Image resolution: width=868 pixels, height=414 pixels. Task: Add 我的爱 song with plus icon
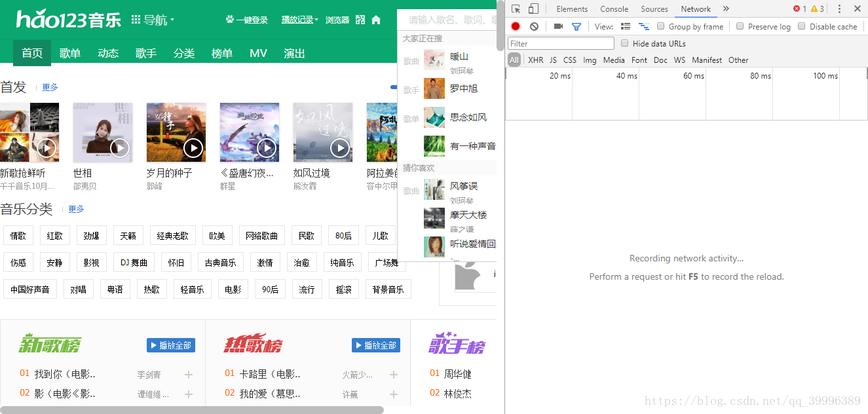(394, 394)
